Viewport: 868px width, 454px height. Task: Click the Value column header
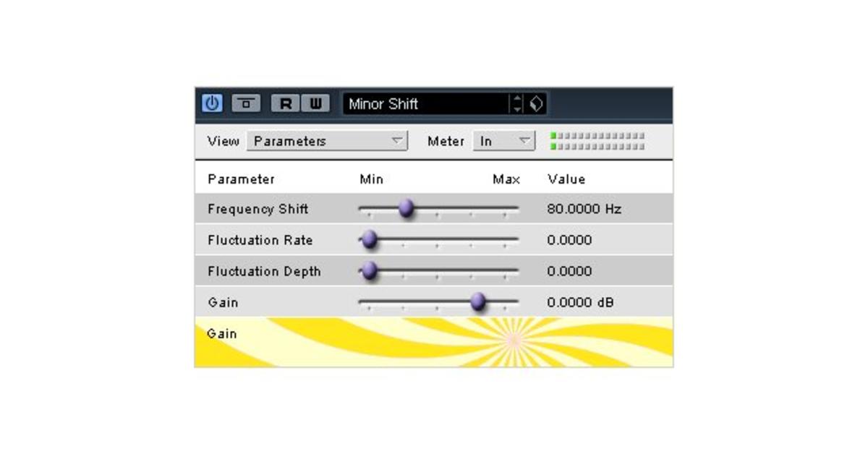[566, 179]
